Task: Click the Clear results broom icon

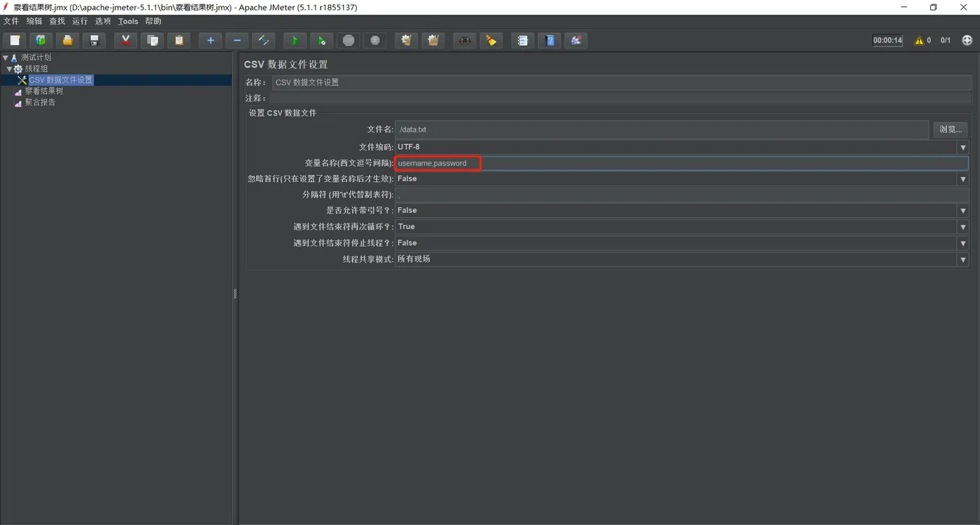Action: click(406, 41)
